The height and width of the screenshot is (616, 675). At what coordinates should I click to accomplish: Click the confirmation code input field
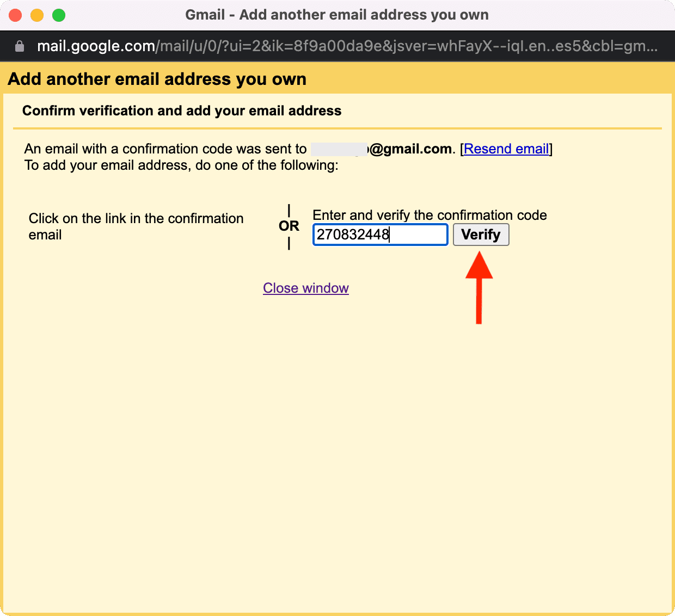[380, 235]
